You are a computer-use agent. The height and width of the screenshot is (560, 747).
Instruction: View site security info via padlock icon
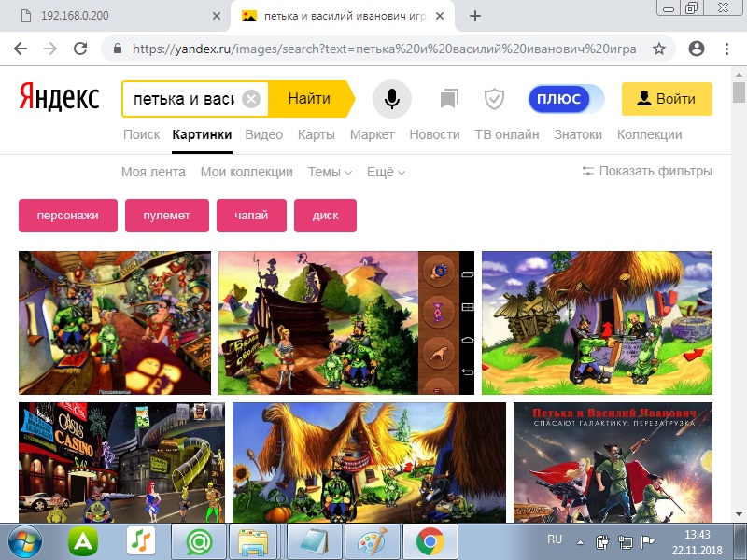coord(118,49)
